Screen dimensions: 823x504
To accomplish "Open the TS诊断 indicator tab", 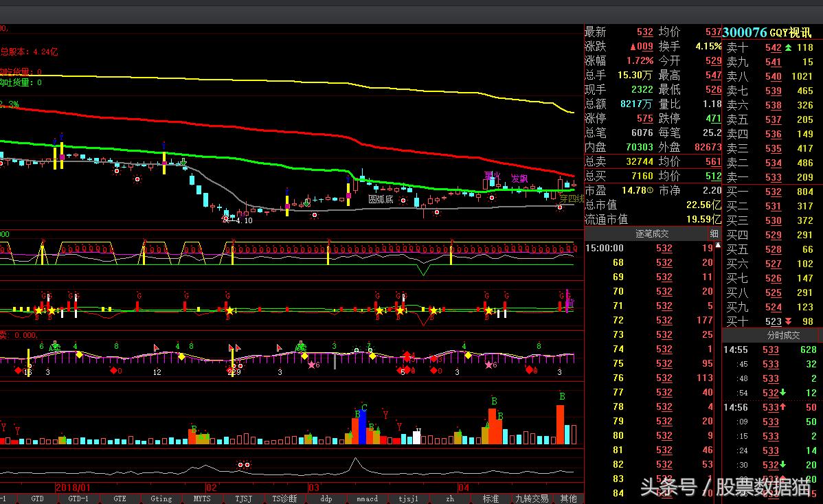I will [x=284, y=499].
